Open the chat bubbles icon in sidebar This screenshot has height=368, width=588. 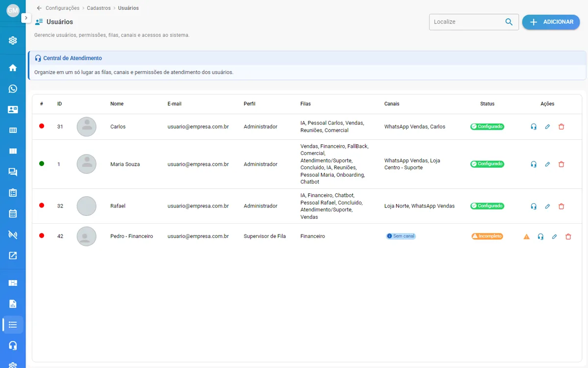pos(13,172)
